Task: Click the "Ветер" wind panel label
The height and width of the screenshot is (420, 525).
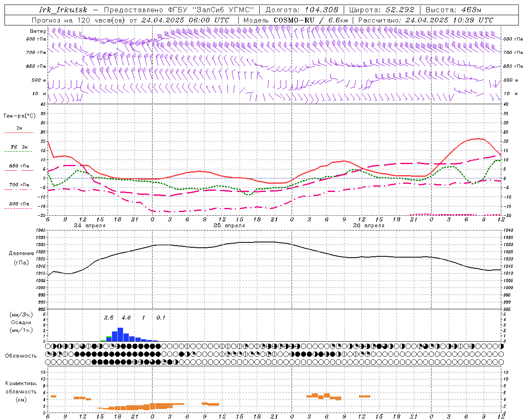Action: pyautogui.click(x=38, y=31)
